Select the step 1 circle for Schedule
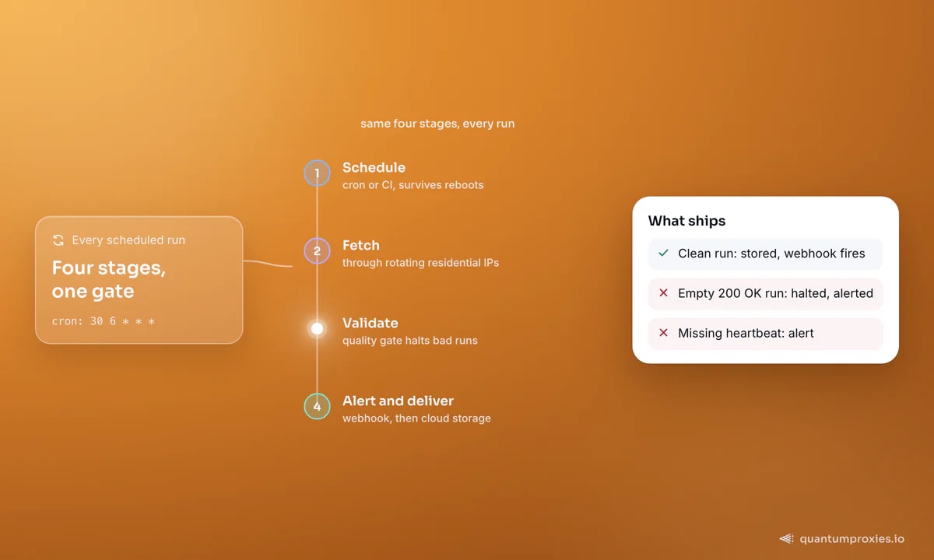 pyautogui.click(x=317, y=173)
